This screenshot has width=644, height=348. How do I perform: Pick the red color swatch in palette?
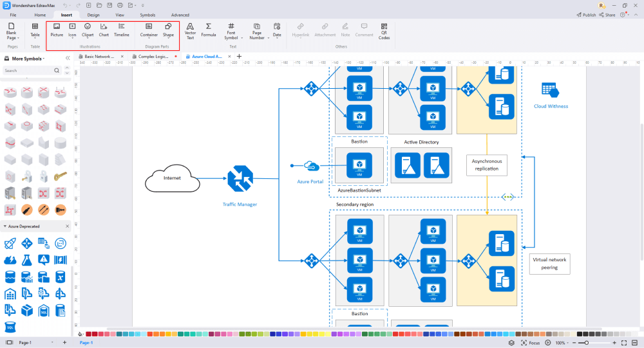click(x=88, y=334)
